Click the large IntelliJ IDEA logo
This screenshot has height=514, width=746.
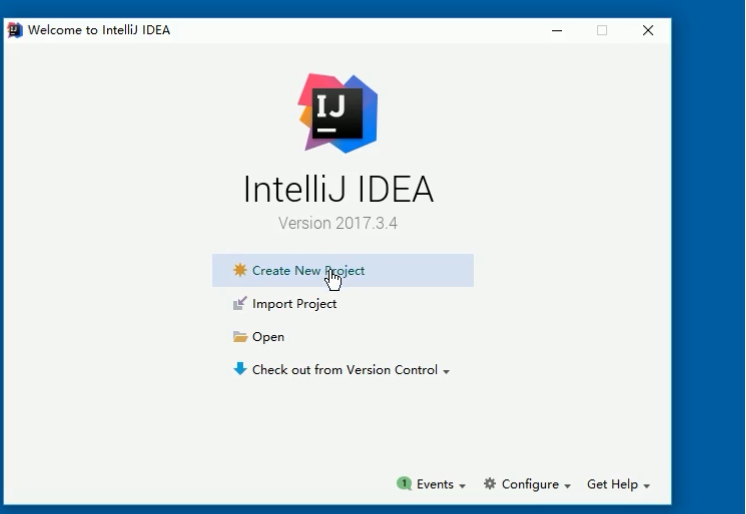338,113
